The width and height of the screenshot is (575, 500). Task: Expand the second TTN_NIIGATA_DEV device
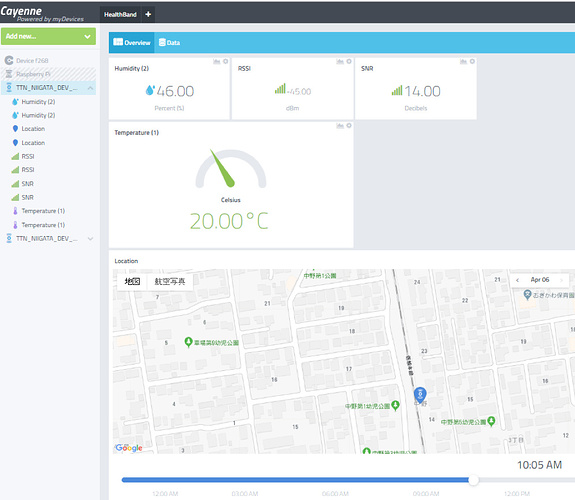coord(90,238)
